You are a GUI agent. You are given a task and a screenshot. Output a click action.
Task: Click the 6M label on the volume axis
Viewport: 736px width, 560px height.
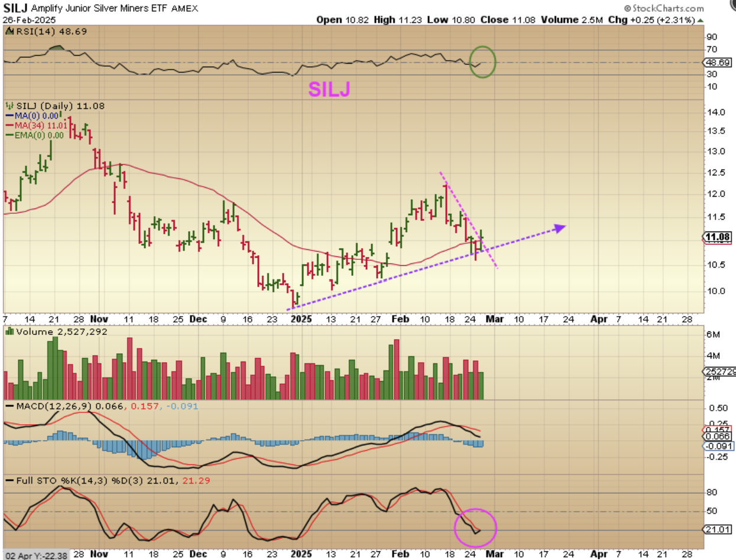(x=714, y=334)
